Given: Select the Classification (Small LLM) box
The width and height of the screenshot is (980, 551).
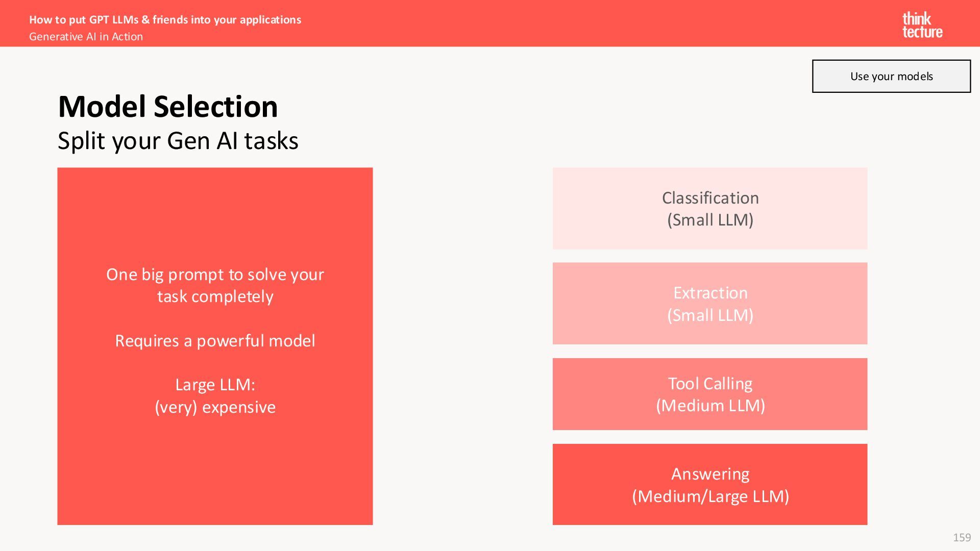Looking at the screenshot, I should [710, 209].
